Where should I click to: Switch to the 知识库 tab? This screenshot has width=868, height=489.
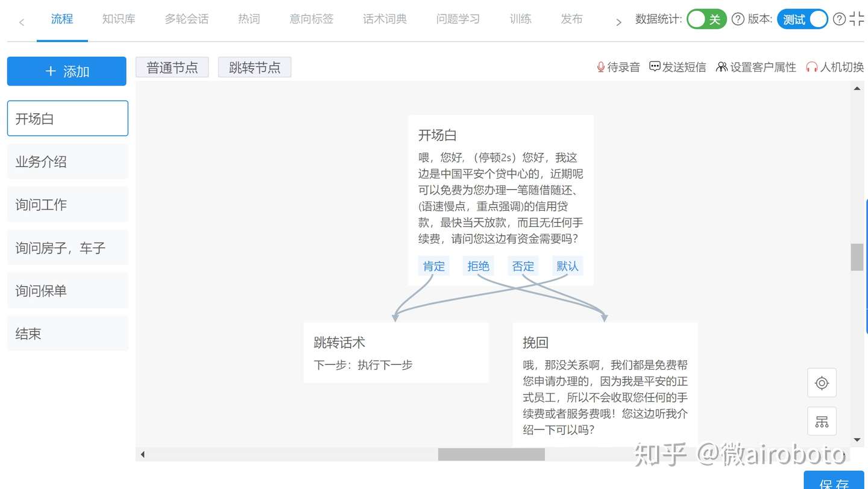pyautogui.click(x=119, y=19)
